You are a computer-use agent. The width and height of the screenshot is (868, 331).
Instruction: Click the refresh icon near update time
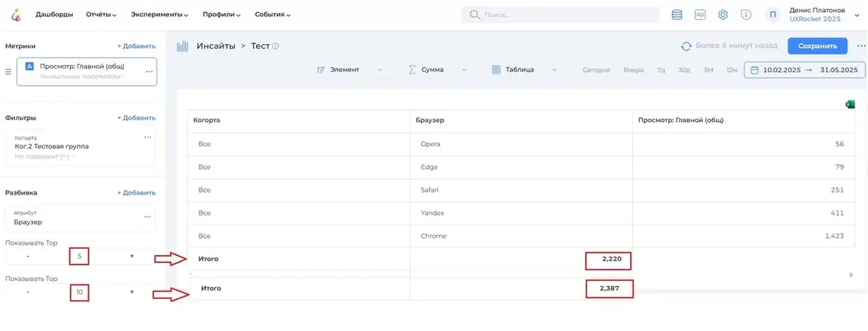point(686,46)
